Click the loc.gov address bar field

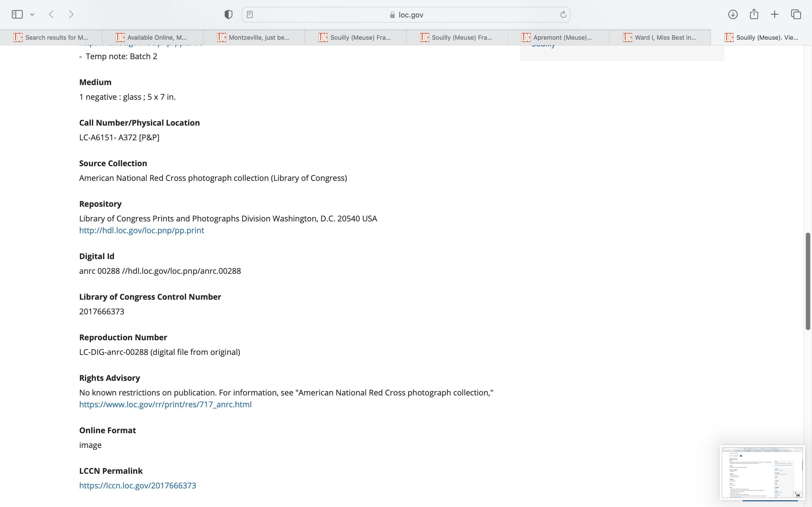coord(406,15)
